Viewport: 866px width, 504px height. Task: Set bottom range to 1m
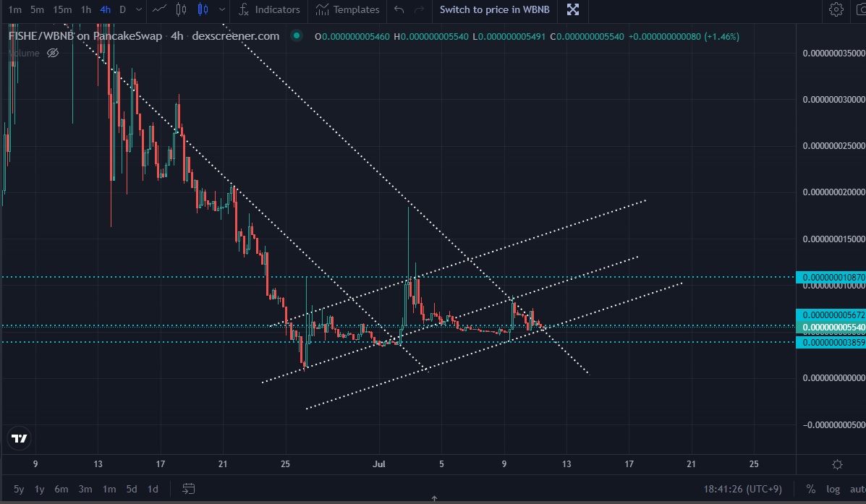(x=109, y=489)
